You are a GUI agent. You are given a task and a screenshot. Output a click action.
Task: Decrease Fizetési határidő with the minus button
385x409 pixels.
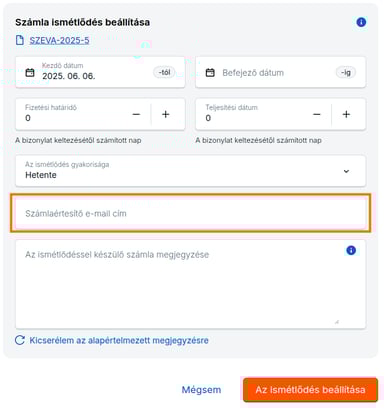(x=136, y=114)
